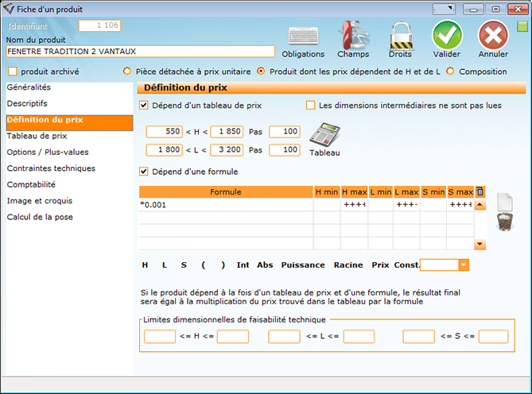532x394 pixels.
Task: Click the Int function button
Action: pos(243,265)
